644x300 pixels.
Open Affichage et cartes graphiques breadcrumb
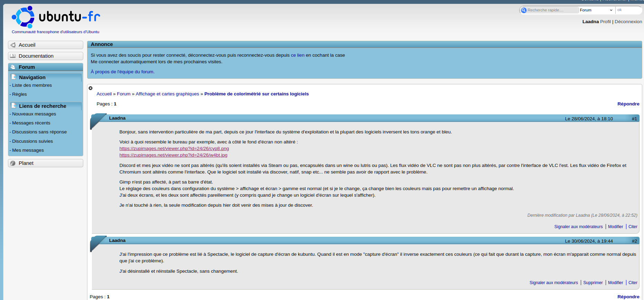click(x=167, y=94)
